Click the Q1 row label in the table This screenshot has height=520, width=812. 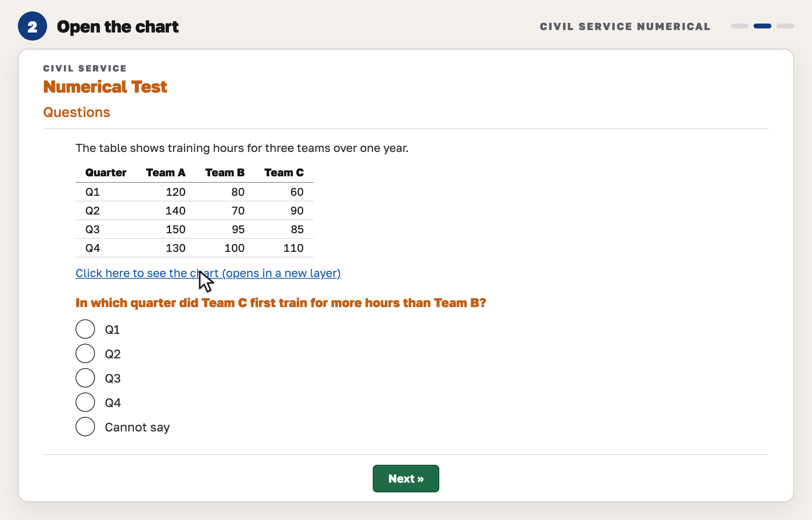pos(93,192)
